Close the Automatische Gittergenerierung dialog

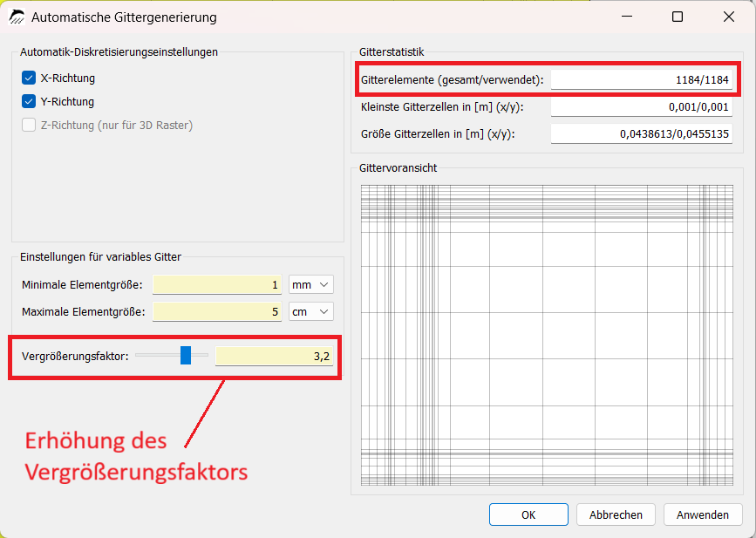pyautogui.click(x=728, y=17)
